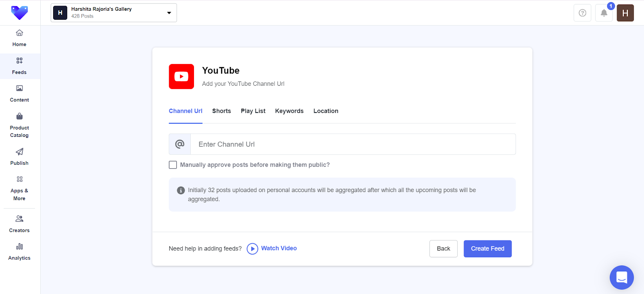This screenshot has width=644, height=294.
Task: Click the '428 Posts' text
Action: point(83,16)
